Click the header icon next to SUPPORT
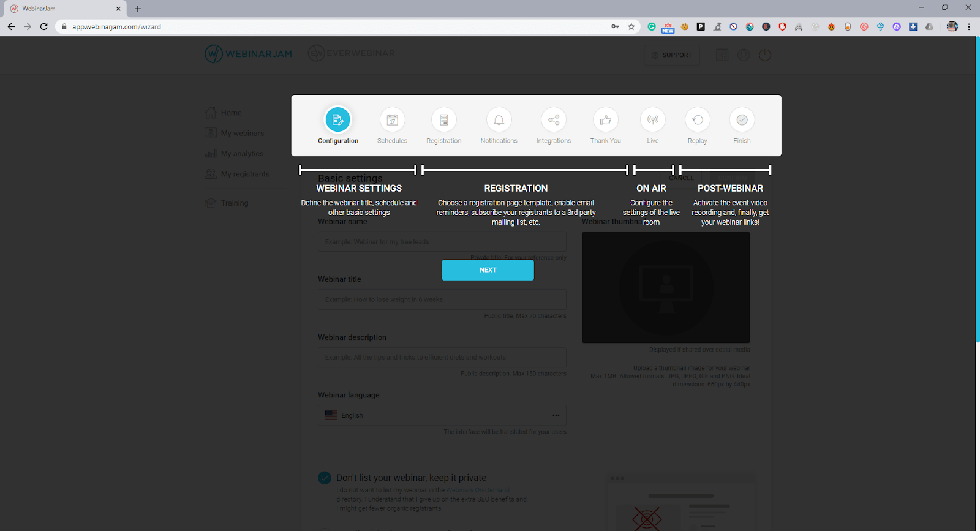 point(722,55)
